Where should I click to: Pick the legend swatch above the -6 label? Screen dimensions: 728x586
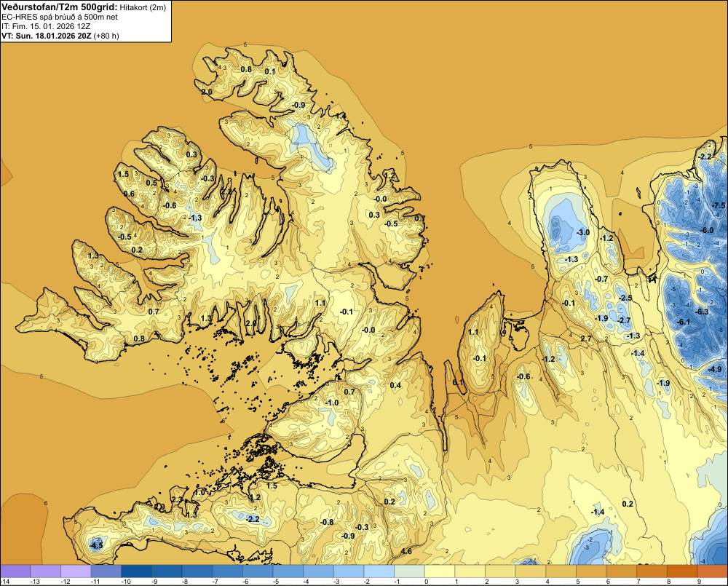(258, 571)
